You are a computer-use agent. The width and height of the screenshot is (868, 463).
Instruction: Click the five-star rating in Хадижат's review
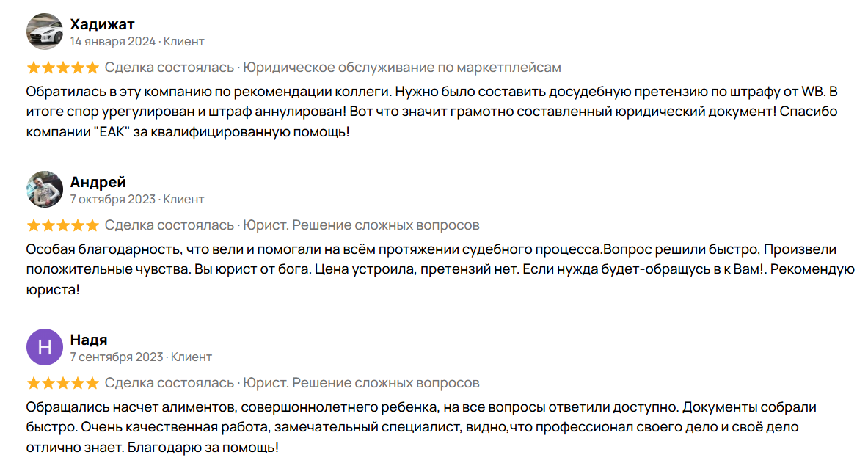tap(62, 68)
